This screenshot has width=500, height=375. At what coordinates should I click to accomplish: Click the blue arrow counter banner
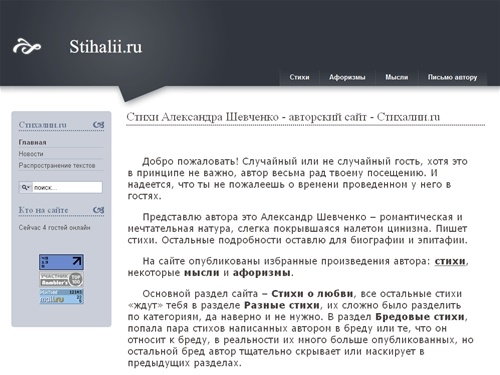61,262
